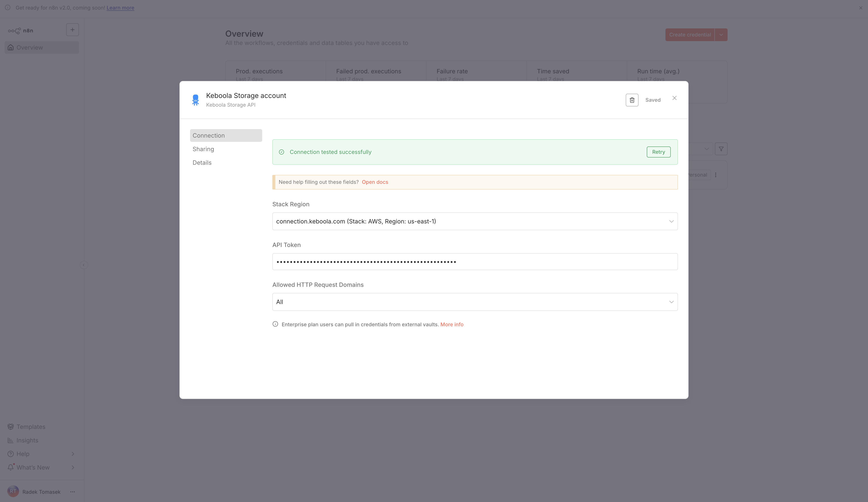Open Insights from the sidebar
This screenshot has height=502, width=868.
[x=28, y=440]
